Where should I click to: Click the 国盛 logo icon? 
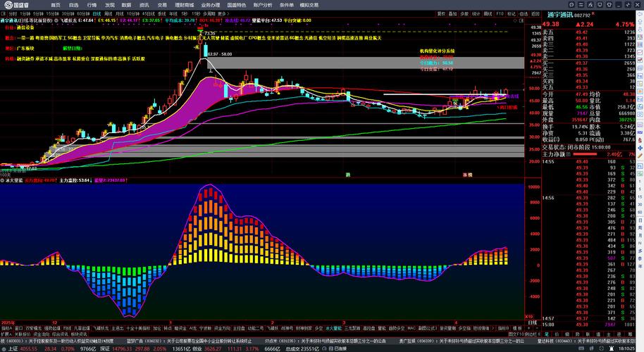tap(7, 5)
